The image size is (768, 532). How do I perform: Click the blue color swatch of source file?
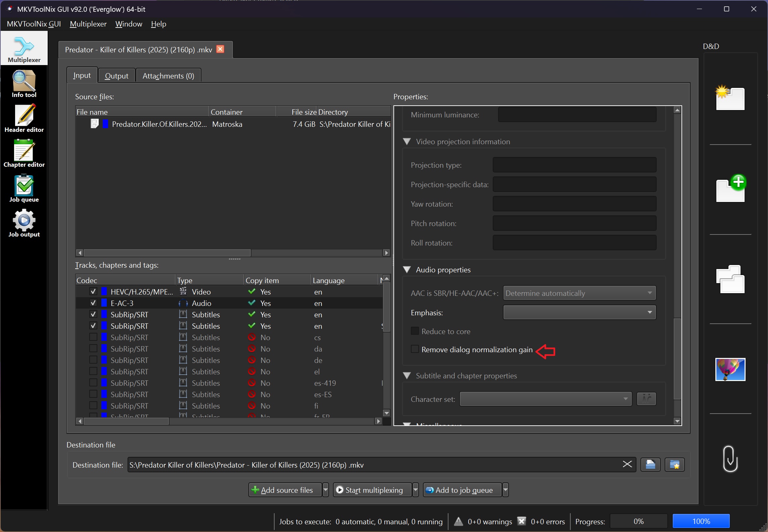point(105,124)
